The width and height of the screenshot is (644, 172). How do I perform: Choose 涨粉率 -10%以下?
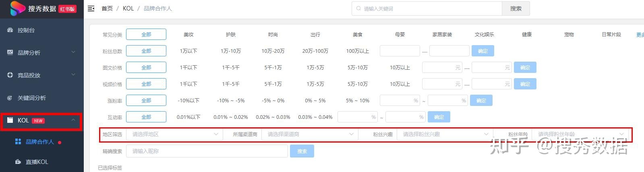point(188,101)
